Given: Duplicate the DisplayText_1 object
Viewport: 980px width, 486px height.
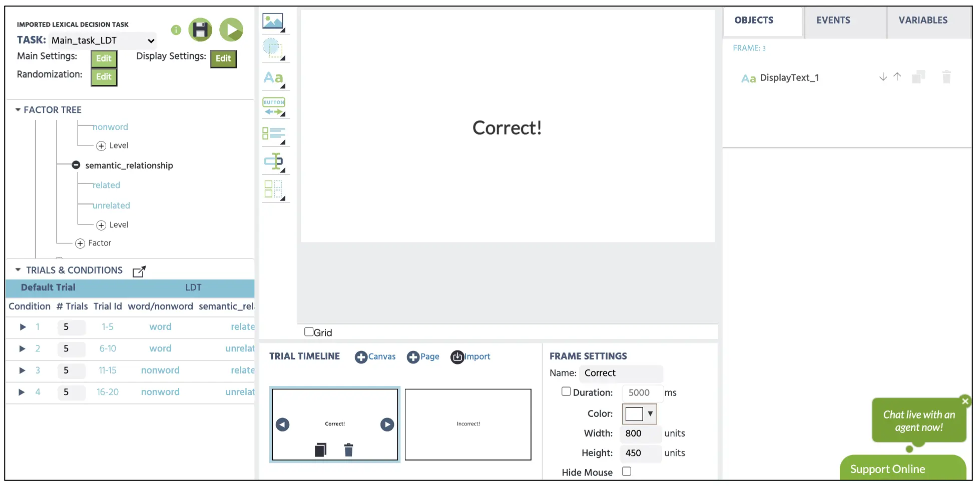Looking at the screenshot, I should 918,77.
